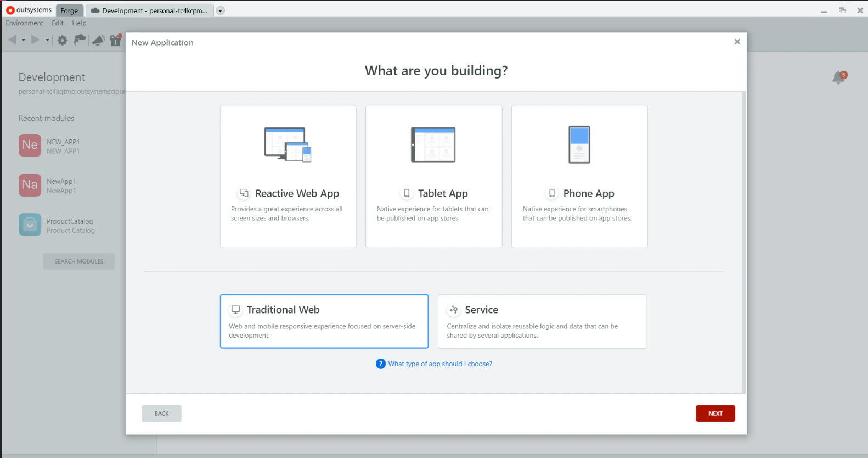Viewport: 868px width, 458px height.
Task: Click the blue question mark help icon
Action: coord(381,364)
